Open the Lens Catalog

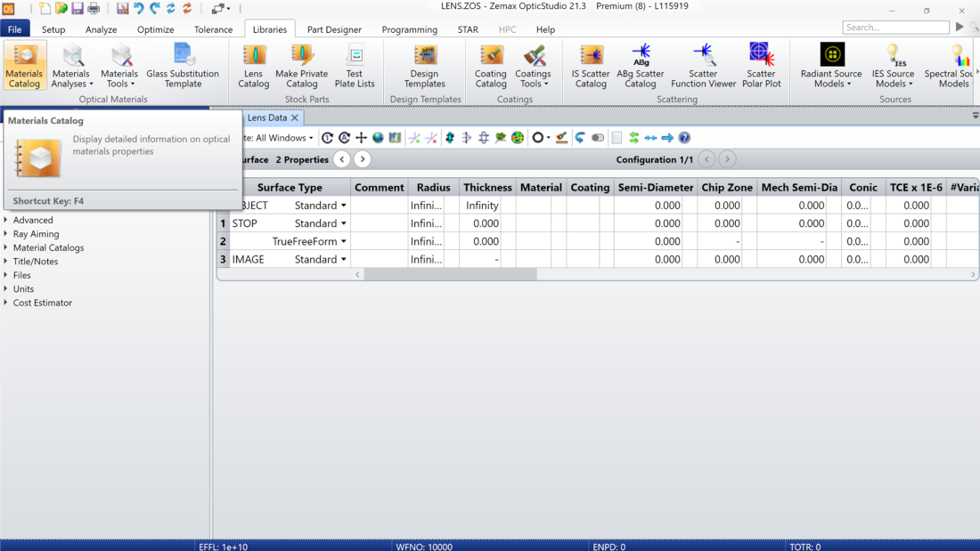(253, 66)
